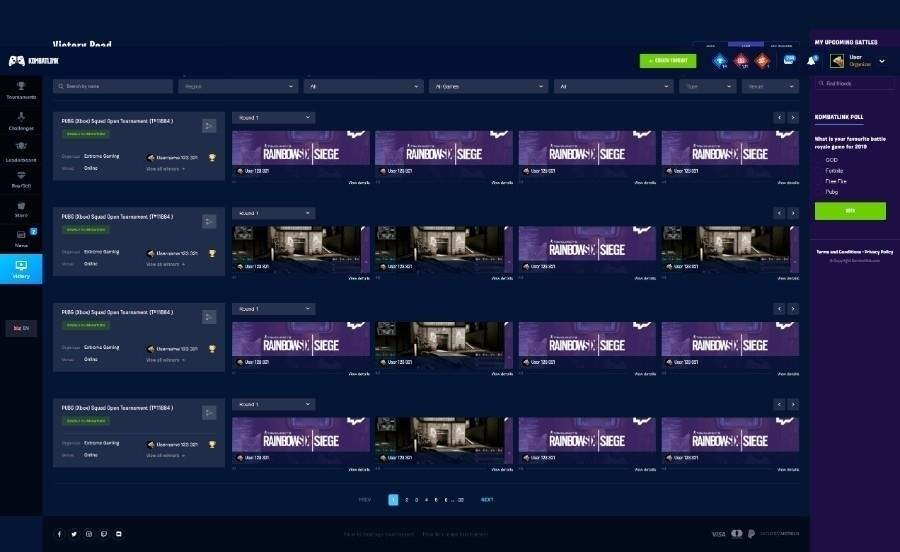Open the YouTube link in footer
900x552 pixels.
119,534
